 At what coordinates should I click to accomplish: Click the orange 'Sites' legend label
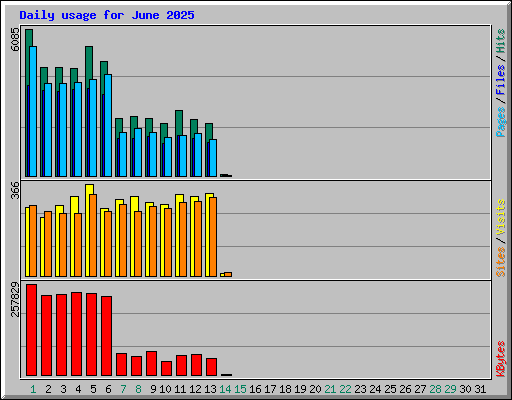[501, 262]
